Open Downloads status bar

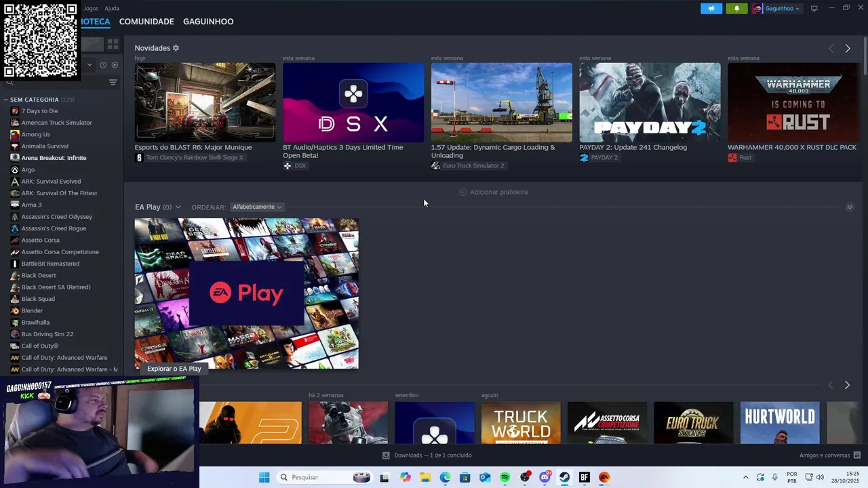(x=427, y=455)
